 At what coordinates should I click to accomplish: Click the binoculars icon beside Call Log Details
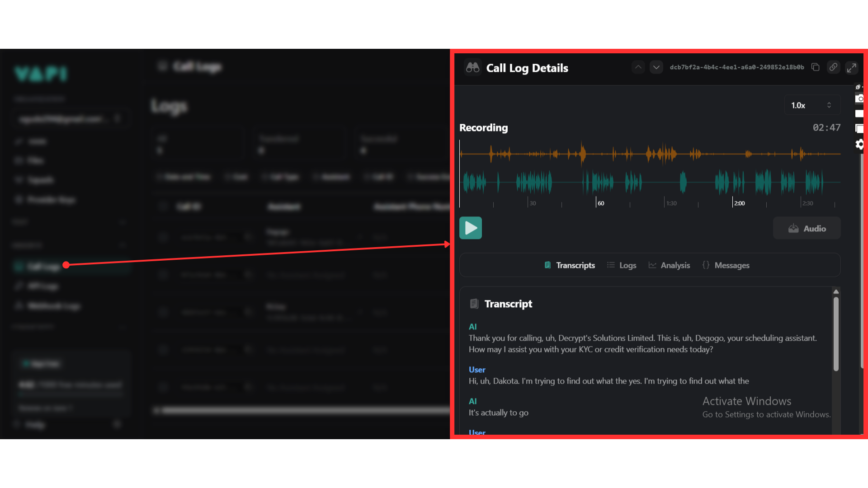[472, 68]
